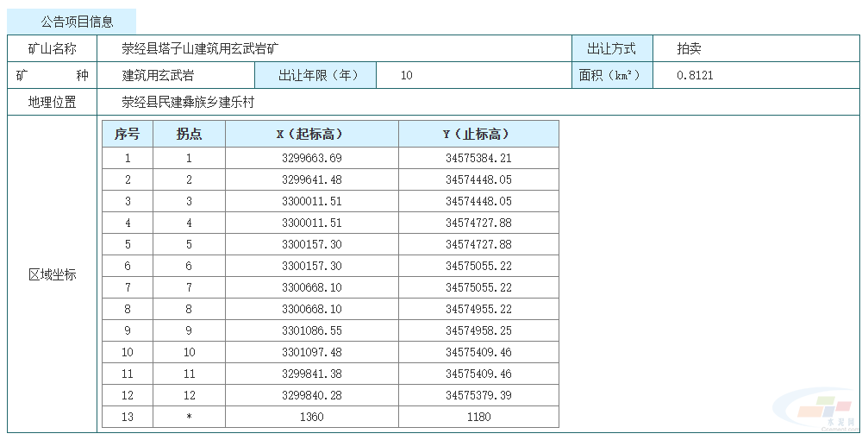The height and width of the screenshot is (440, 868).
Task: Click the X(起标高) column header
Action: tap(312, 134)
